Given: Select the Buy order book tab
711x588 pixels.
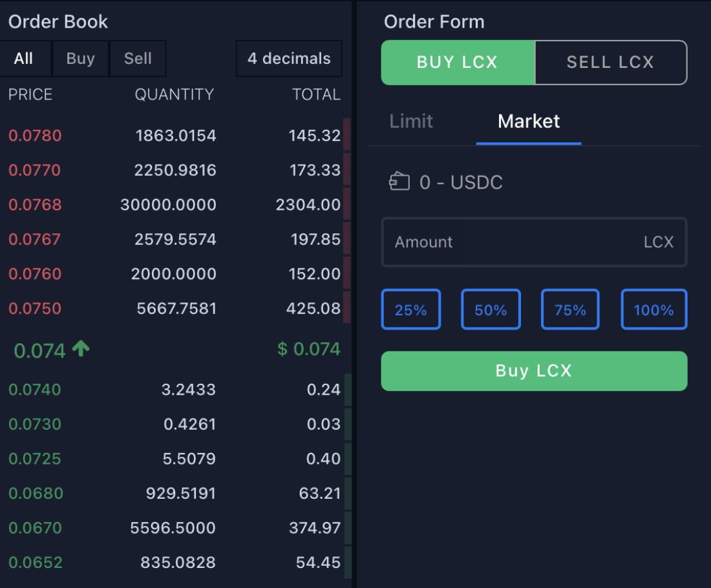Looking at the screenshot, I should pos(81,59).
